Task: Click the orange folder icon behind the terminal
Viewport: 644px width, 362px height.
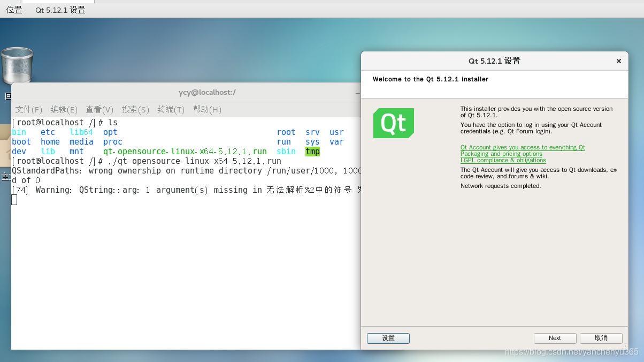Action: click(x=4, y=144)
